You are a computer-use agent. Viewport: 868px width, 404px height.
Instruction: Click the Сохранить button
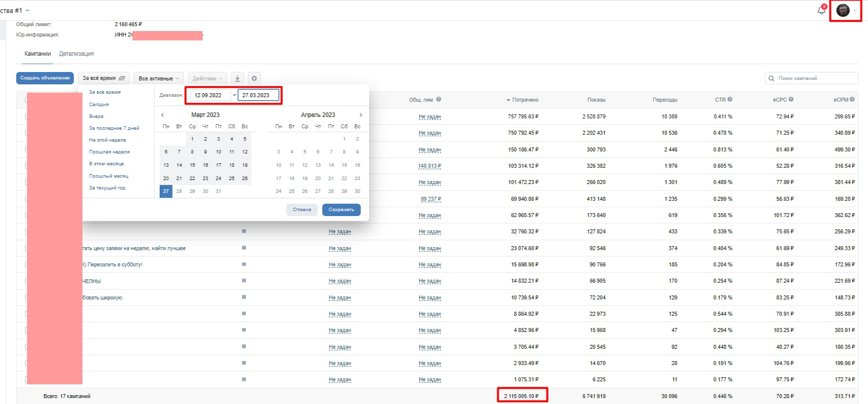click(342, 210)
